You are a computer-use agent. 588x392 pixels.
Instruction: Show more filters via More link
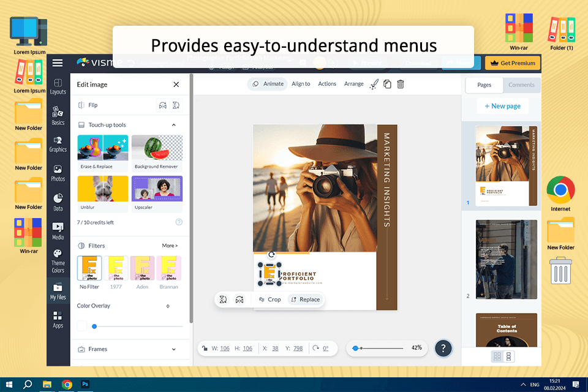coord(170,246)
